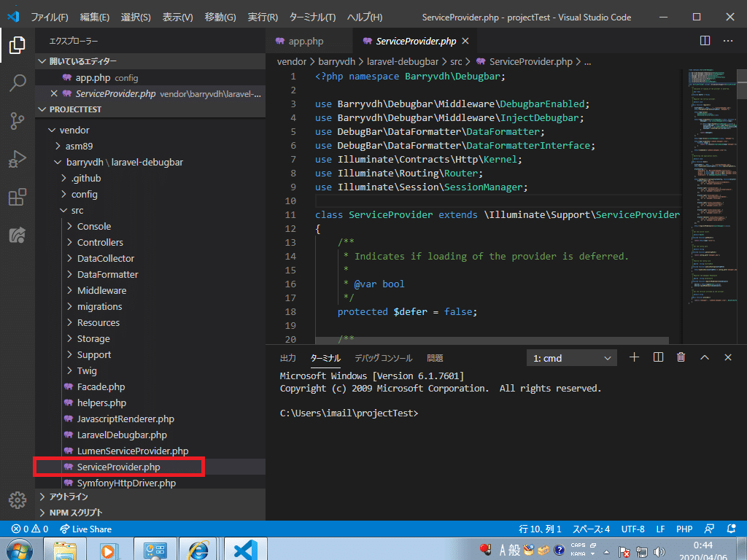Expand the NPM scripts section

(x=150, y=513)
